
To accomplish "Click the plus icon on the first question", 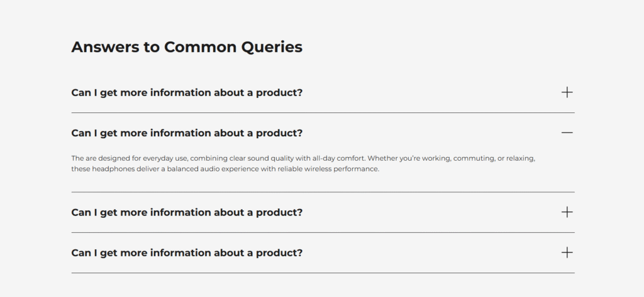I will pyautogui.click(x=567, y=92).
